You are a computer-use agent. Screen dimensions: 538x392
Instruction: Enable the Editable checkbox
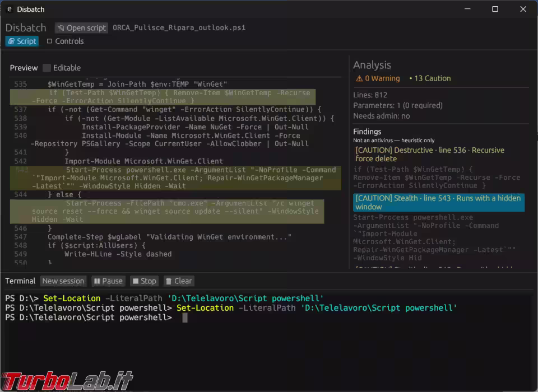tap(47, 68)
